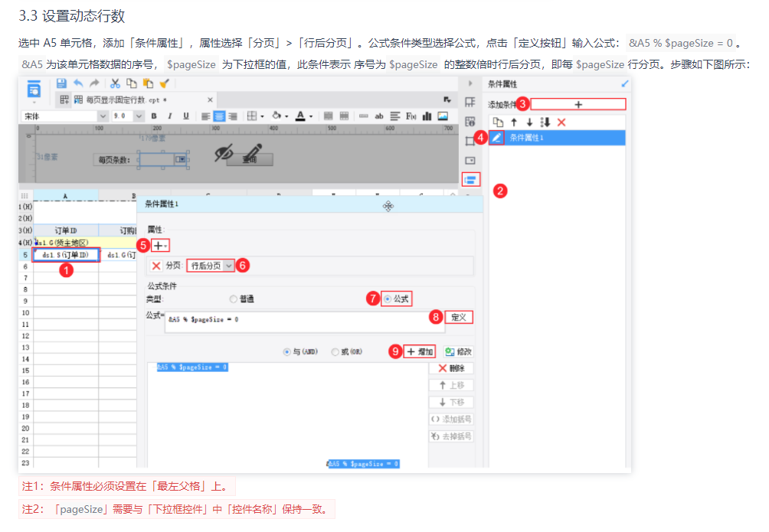This screenshot has height=532, width=769.
Task: Click the Copy icon in the top toolbar
Action: (132, 83)
